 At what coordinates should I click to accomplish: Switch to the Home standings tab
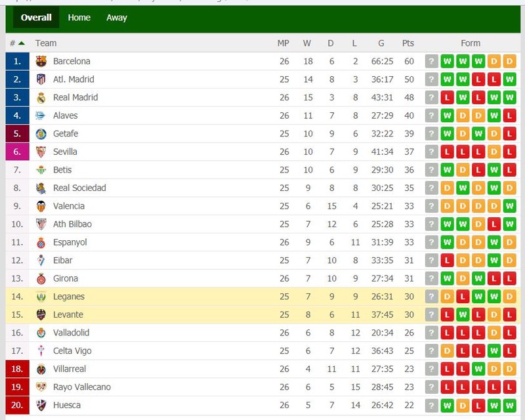tap(79, 18)
